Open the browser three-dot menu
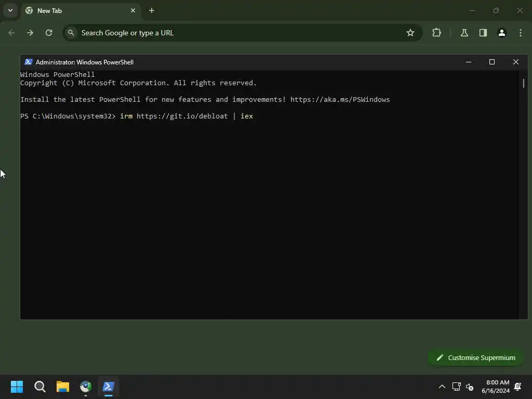This screenshot has width=532, height=399. pyautogui.click(x=521, y=33)
